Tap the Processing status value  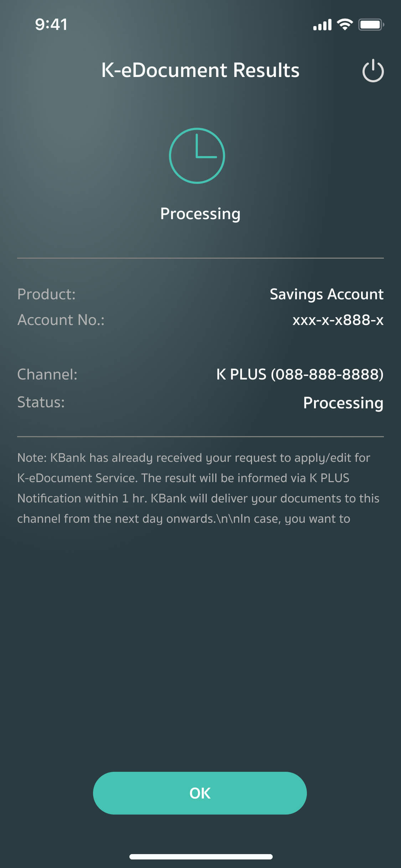point(343,403)
